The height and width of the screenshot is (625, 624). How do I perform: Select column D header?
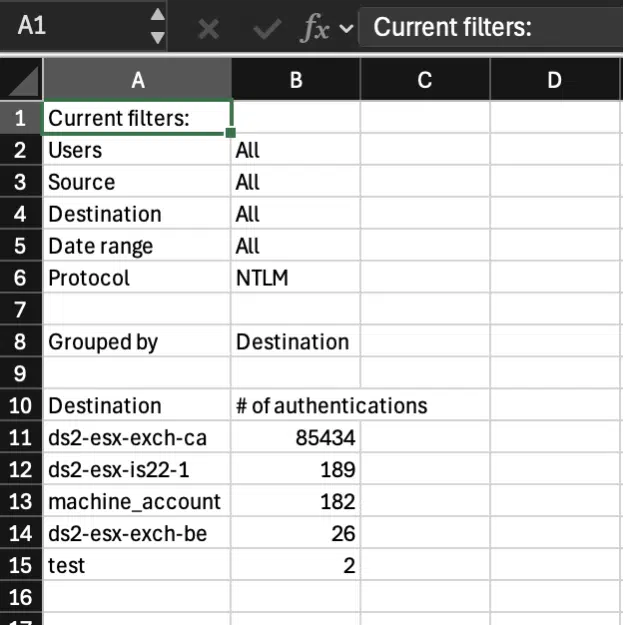(554, 81)
